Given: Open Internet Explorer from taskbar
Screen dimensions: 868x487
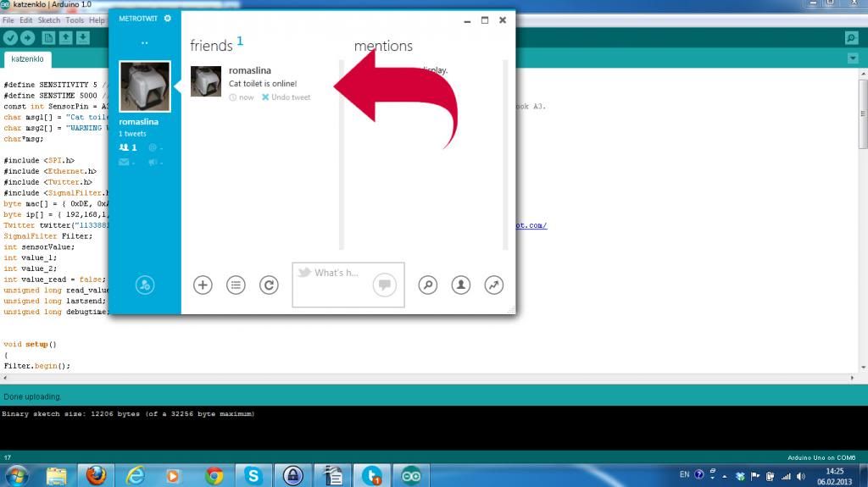Looking at the screenshot, I should coord(135,476).
